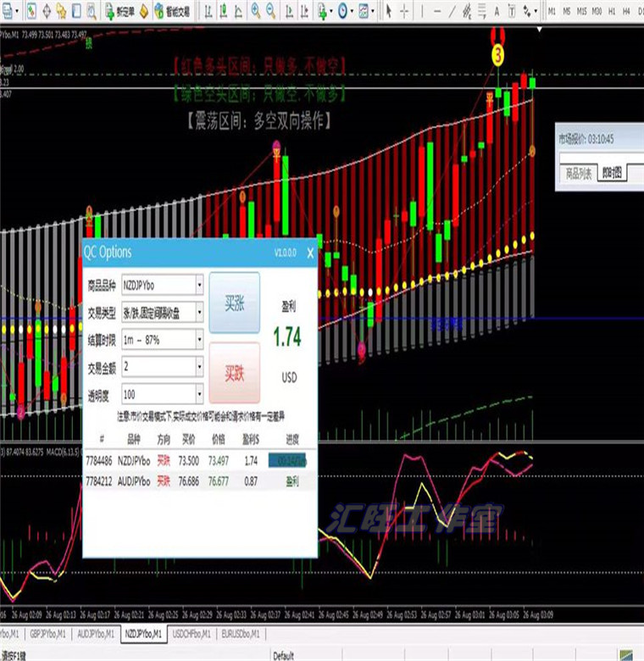Switch to line chart display
This screenshot has height=661, width=644.
pyautogui.click(x=239, y=11)
